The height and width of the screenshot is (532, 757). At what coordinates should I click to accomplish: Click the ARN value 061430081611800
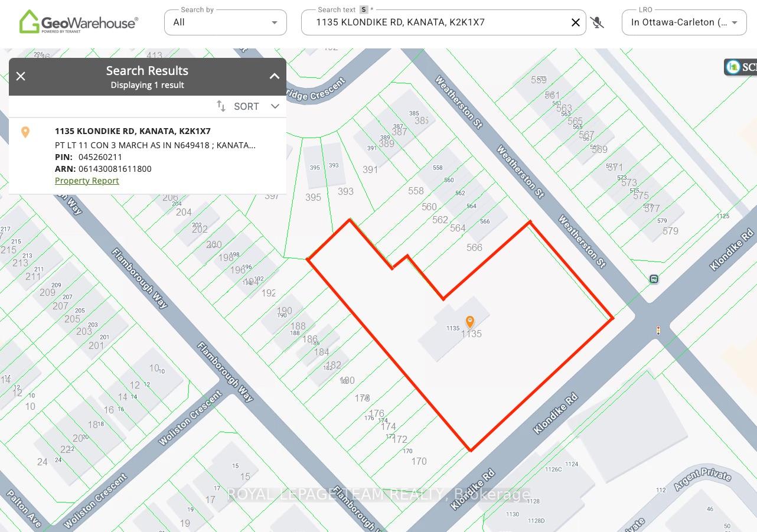(x=115, y=169)
